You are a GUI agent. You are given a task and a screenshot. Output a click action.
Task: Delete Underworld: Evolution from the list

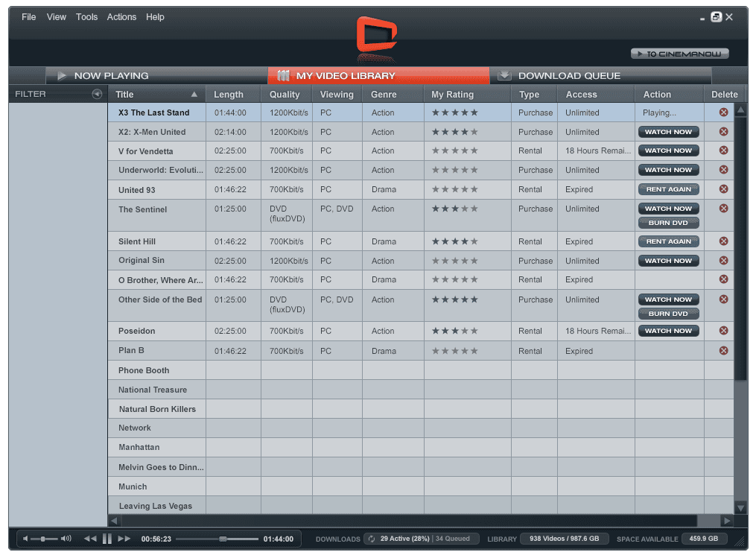tap(723, 170)
